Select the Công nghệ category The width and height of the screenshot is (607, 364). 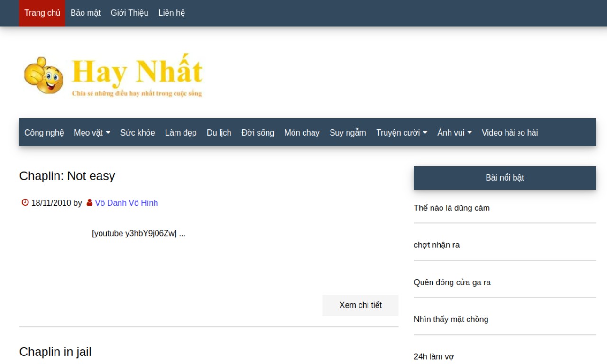pyautogui.click(x=44, y=133)
